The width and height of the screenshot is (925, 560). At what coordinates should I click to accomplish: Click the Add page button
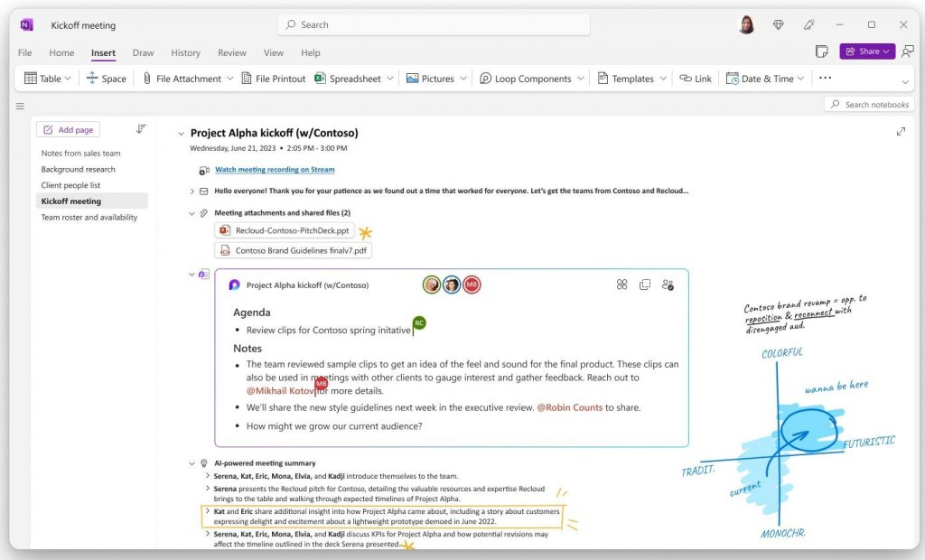tap(69, 130)
